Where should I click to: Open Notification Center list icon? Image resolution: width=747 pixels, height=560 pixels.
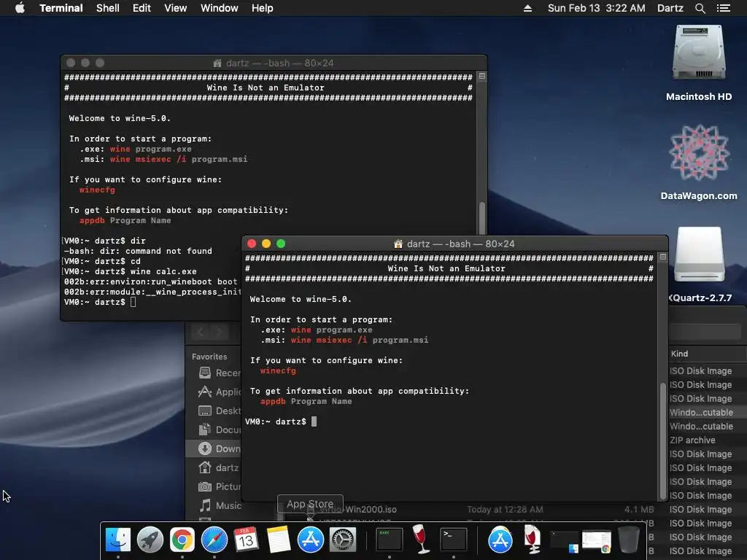(x=724, y=8)
